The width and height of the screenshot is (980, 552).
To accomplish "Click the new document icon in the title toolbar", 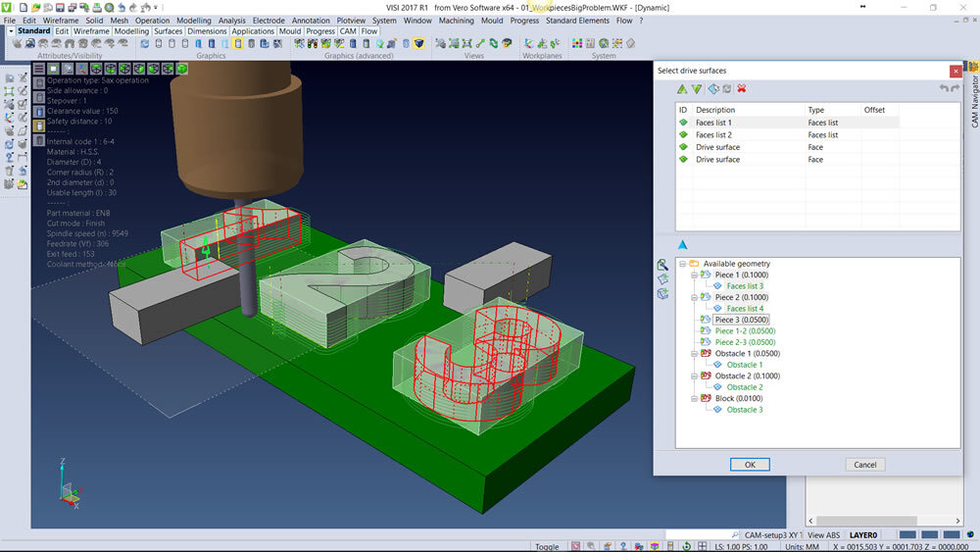I will click(x=24, y=8).
